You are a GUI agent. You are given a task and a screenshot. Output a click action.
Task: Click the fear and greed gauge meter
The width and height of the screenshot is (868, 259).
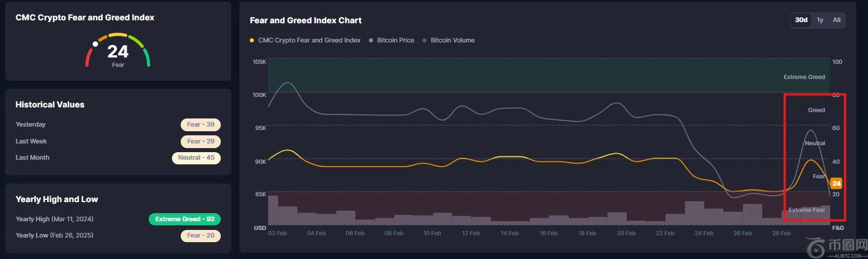[x=118, y=51]
